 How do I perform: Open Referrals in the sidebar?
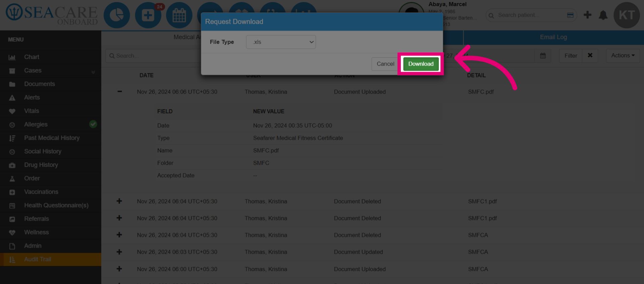coord(36,219)
